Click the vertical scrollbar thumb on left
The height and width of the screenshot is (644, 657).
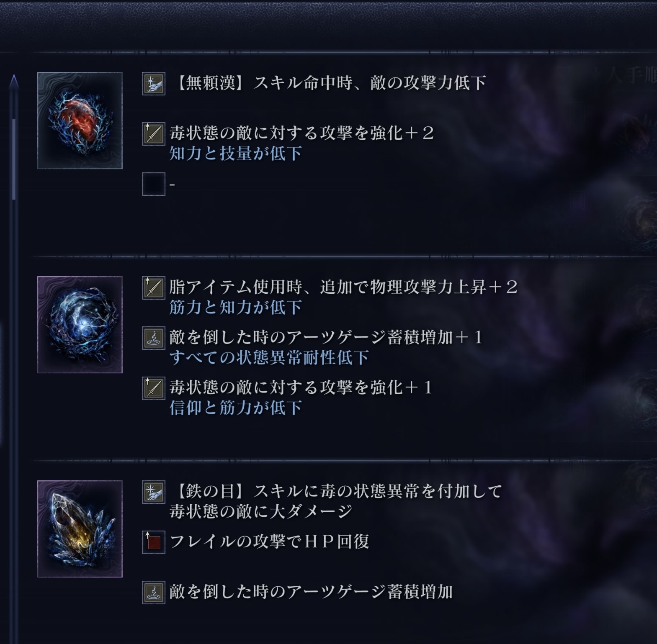14,159
